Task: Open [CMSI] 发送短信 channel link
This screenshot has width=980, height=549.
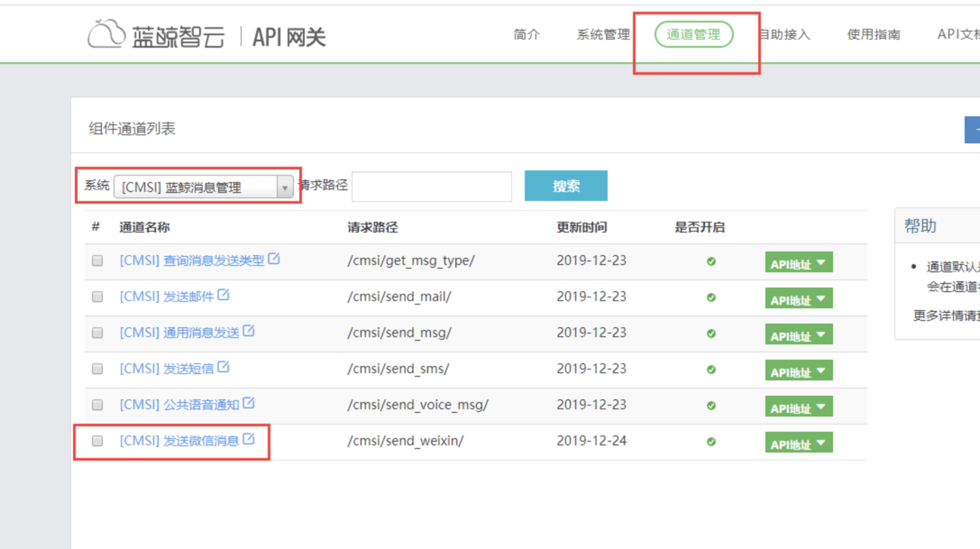Action: [x=166, y=369]
